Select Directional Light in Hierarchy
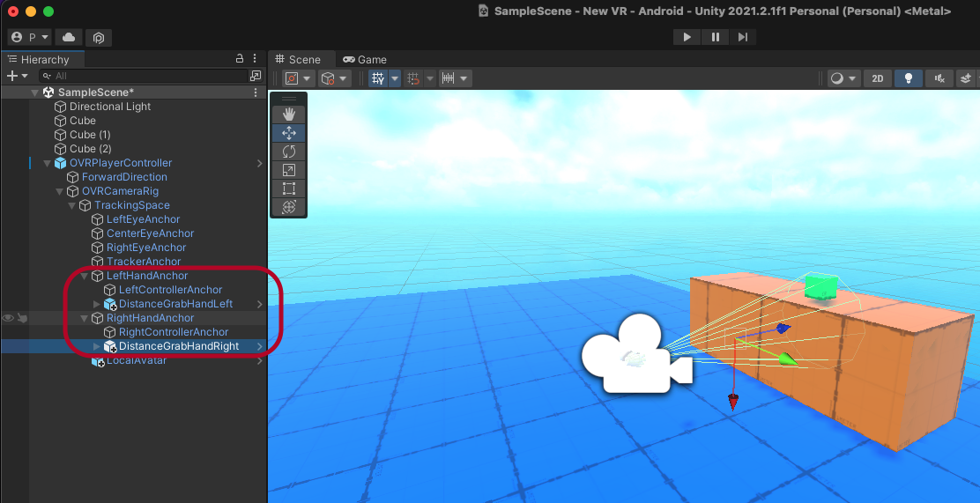This screenshot has width=980, height=503. [x=110, y=107]
